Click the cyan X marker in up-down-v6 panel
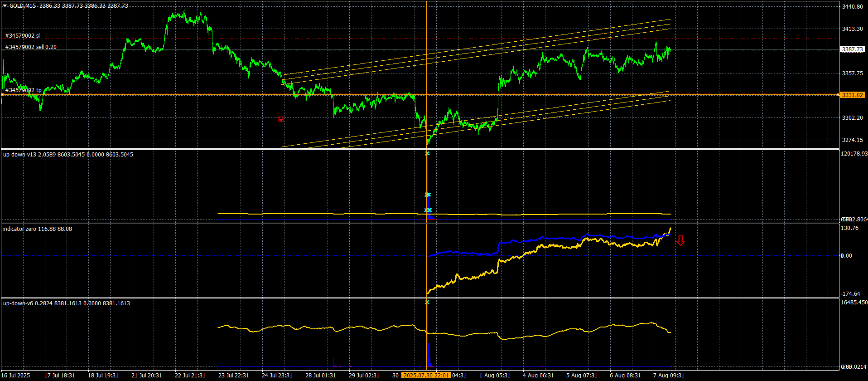The image size is (868, 381). pyautogui.click(x=427, y=302)
